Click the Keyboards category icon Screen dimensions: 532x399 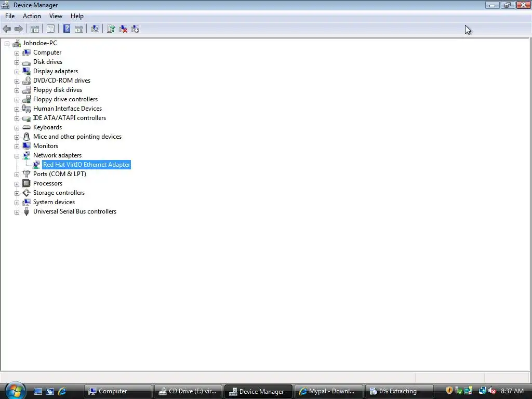[26, 127]
